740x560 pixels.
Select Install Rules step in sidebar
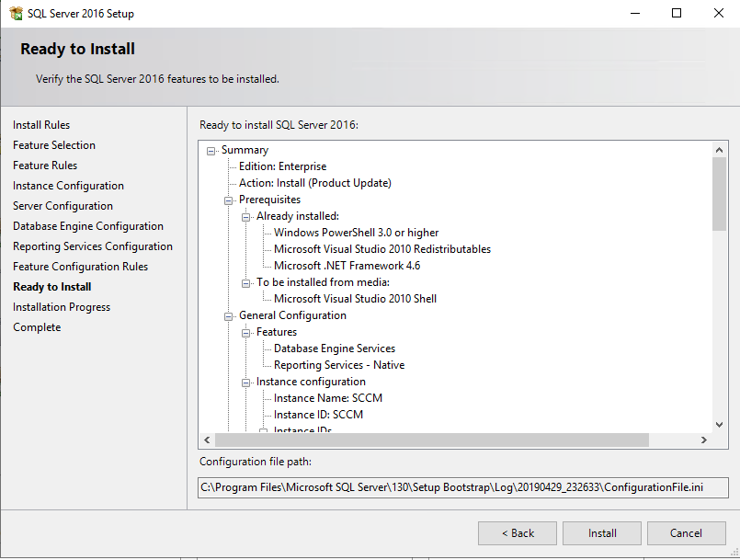click(x=41, y=125)
